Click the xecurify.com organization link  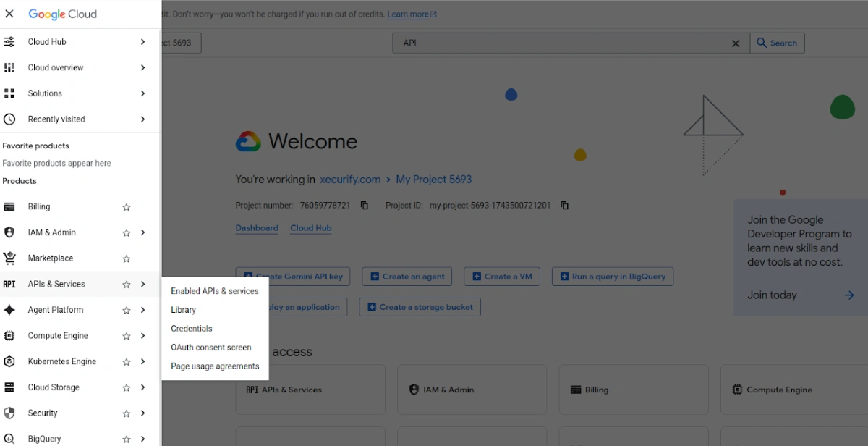pyautogui.click(x=350, y=180)
